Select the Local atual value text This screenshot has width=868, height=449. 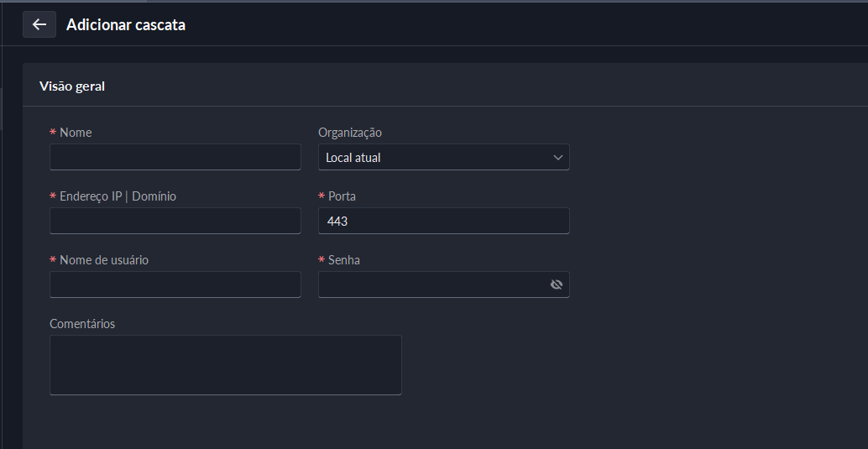[353, 157]
